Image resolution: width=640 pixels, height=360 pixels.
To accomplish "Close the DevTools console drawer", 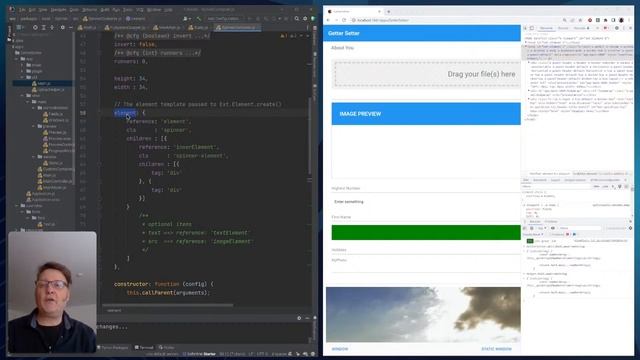I will (630, 221).
